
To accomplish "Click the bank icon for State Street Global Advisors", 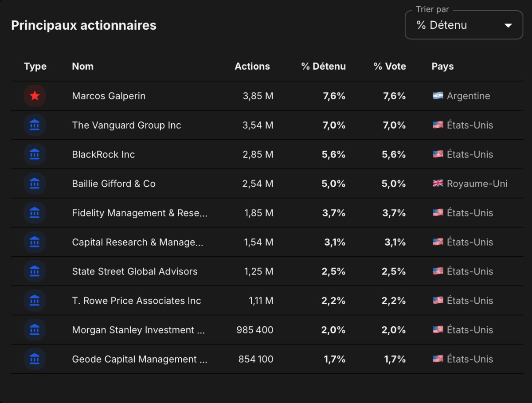I will [35, 271].
